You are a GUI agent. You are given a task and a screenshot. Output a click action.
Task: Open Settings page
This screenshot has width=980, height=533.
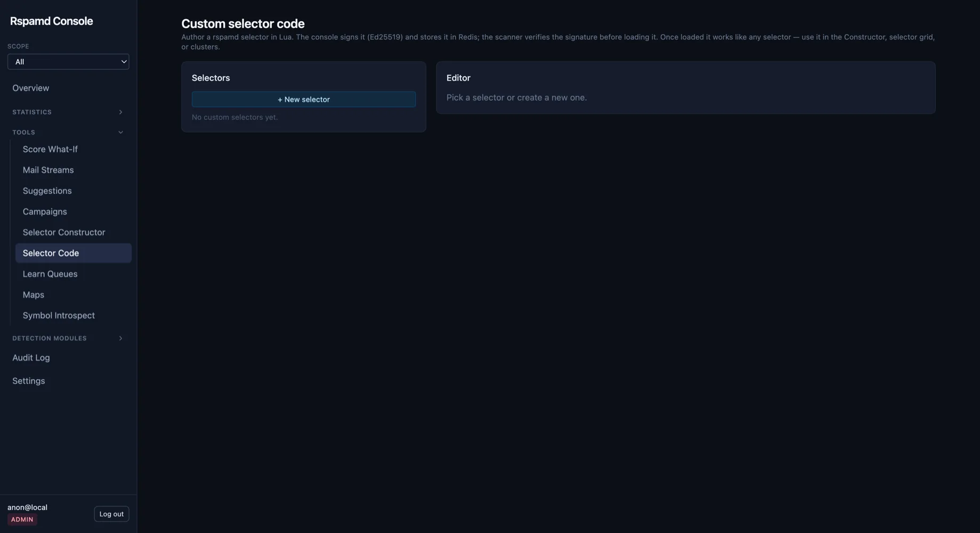click(x=29, y=381)
